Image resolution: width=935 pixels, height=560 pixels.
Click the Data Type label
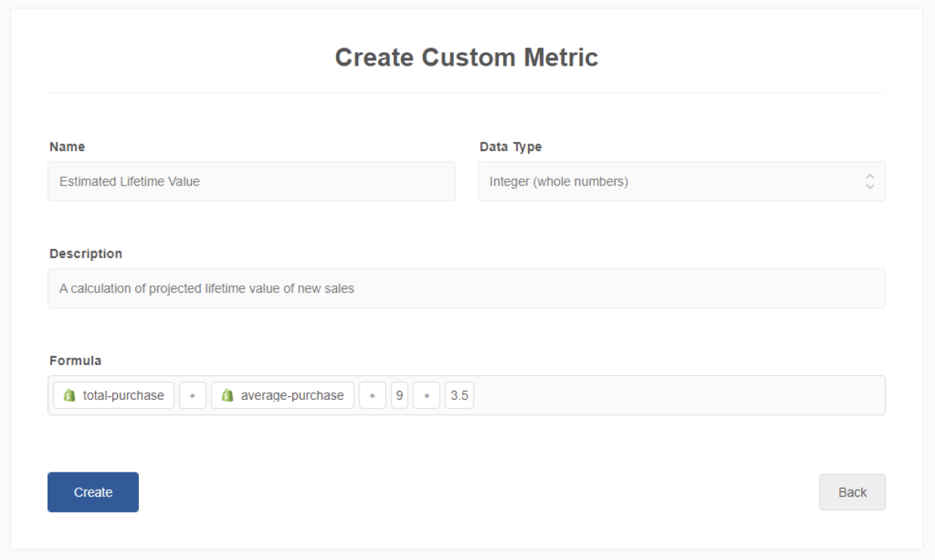(511, 147)
